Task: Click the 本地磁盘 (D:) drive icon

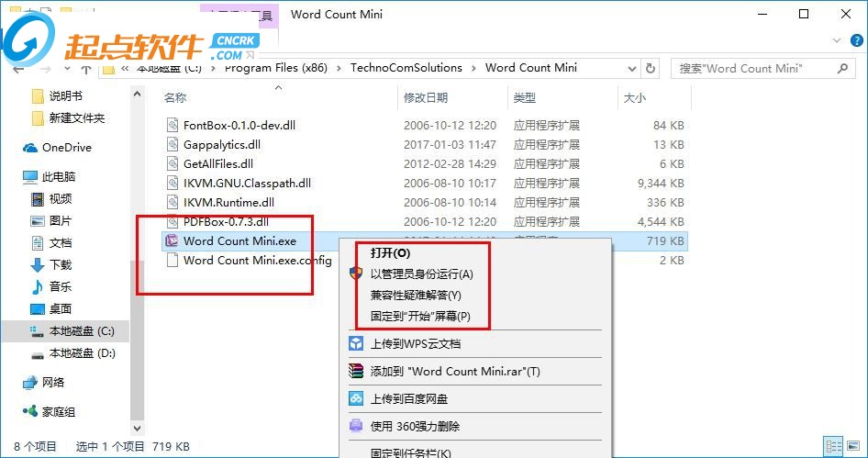Action: (37, 354)
